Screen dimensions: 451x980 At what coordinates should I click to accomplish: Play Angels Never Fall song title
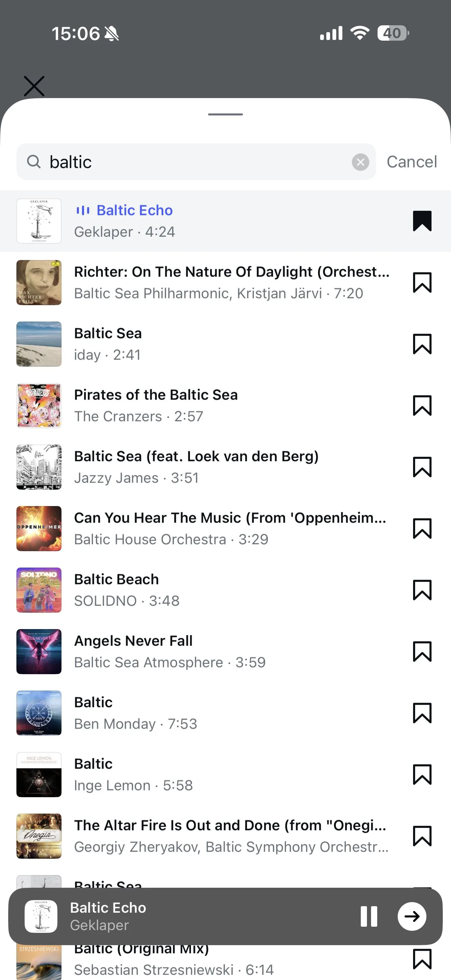click(x=134, y=641)
